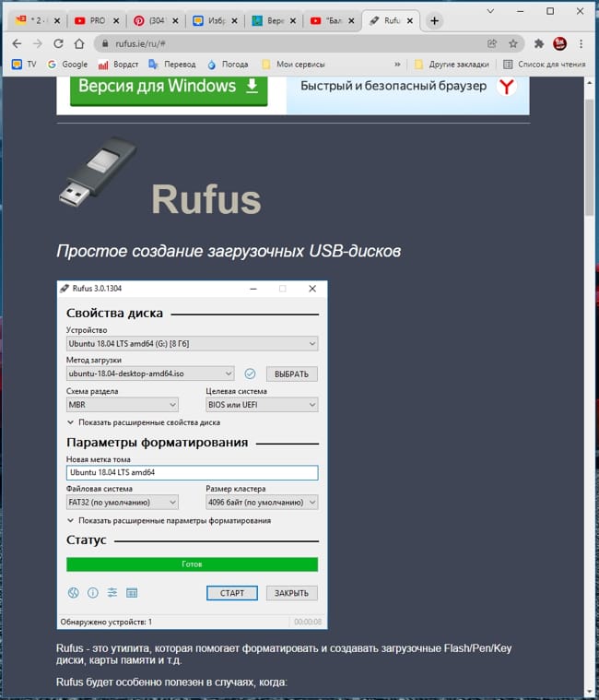Click the Быстрый и безопасный браузер ad text

pos(393,86)
